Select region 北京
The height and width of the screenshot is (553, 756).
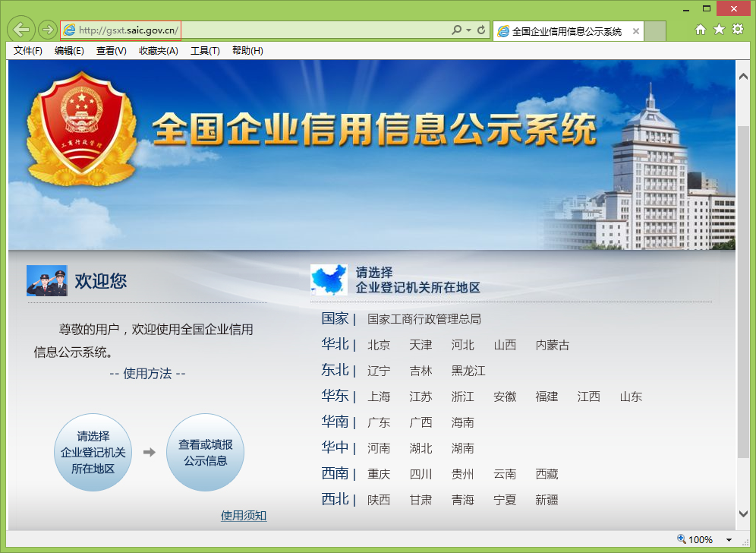[x=379, y=345]
